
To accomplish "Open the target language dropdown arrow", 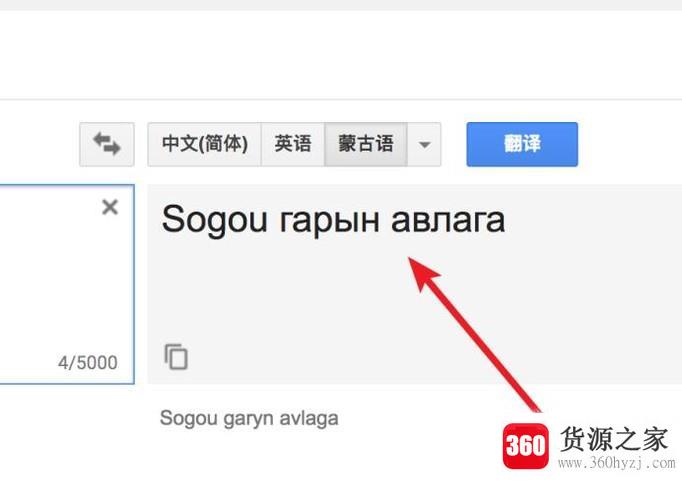I will tap(424, 144).
